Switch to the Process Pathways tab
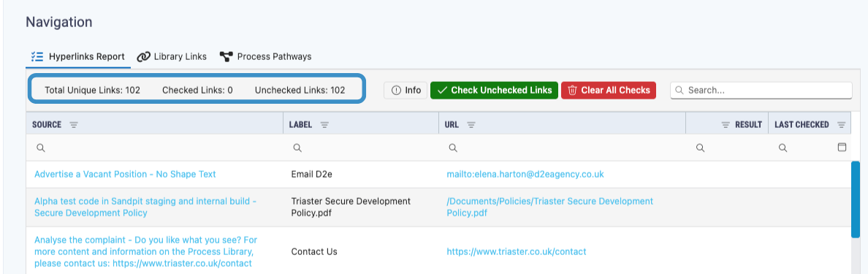Screen dimensions: 868x274 265,56
